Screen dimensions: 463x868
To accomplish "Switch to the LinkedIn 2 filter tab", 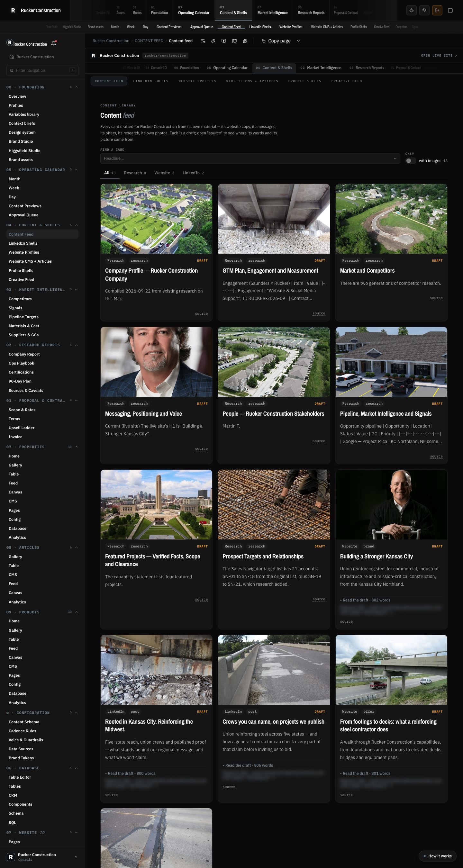I will point(193,173).
